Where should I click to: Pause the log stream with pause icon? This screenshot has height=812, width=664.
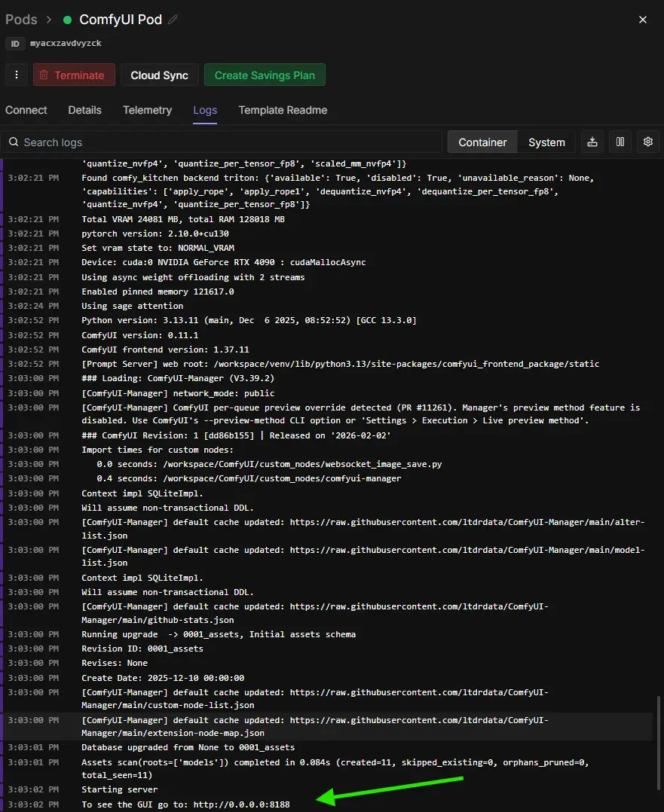click(620, 142)
